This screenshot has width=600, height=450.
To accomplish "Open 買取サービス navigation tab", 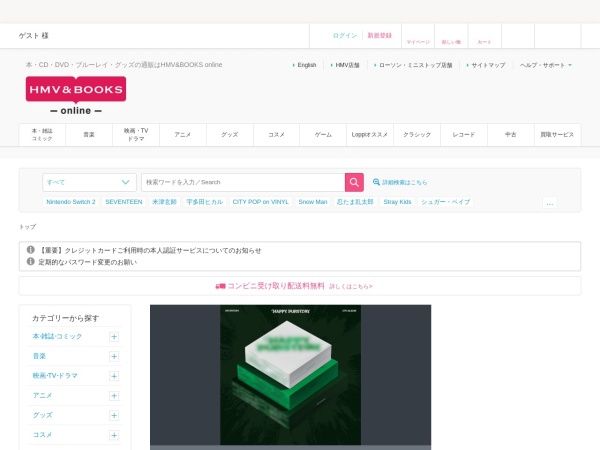I will [x=557, y=135].
